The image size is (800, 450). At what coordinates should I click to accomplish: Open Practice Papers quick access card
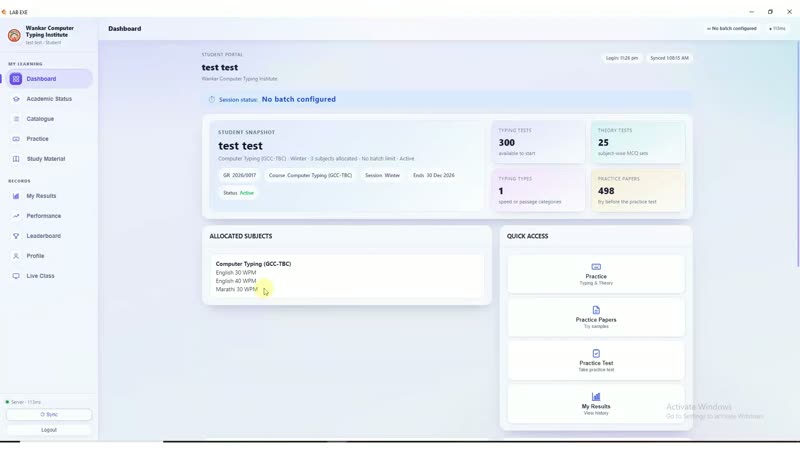[x=596, y=317]
